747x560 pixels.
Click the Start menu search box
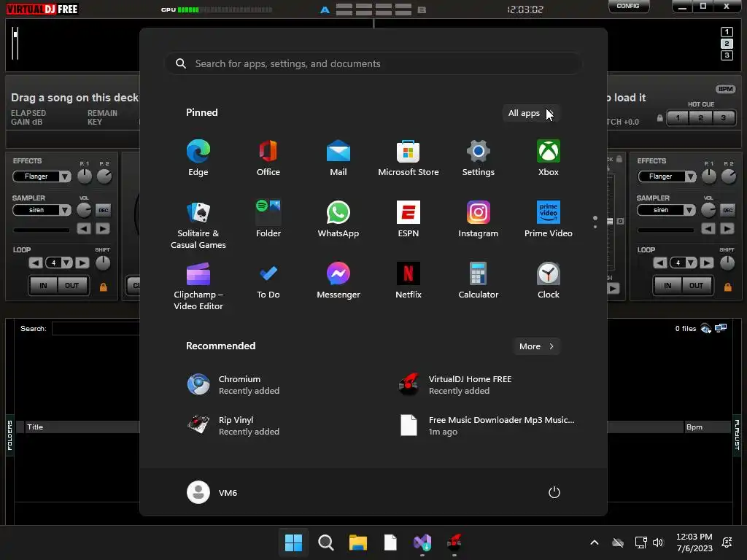point(373,63)
